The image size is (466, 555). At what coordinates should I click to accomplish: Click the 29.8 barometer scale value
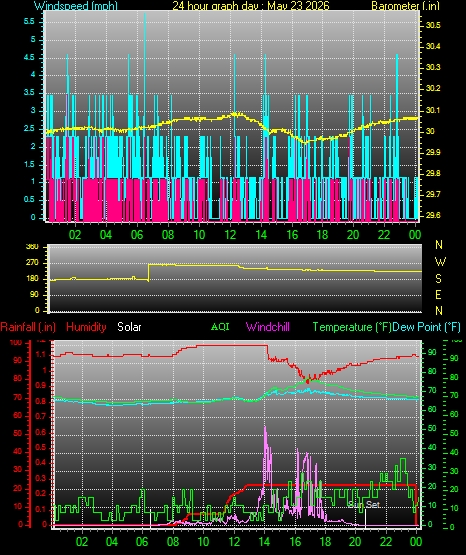(x=433, y=173)
